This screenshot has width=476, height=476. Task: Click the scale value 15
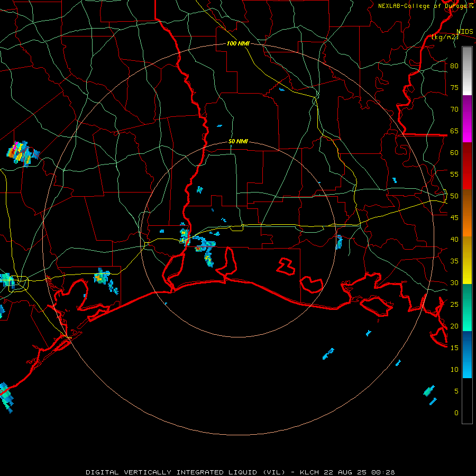pos(454,348)
